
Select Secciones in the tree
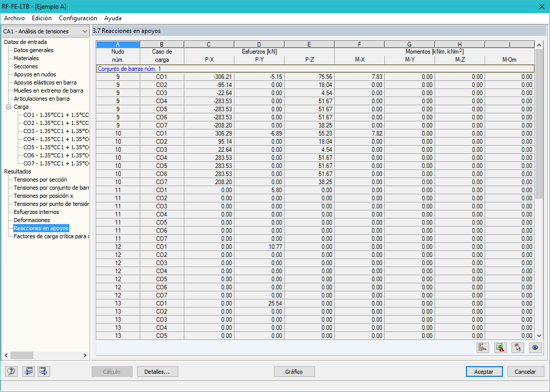(x=26, y=66)
